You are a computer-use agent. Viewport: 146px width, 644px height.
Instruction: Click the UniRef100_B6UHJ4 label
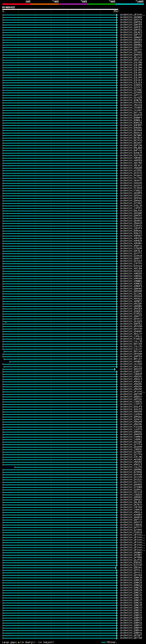click(x=131, y=133)
